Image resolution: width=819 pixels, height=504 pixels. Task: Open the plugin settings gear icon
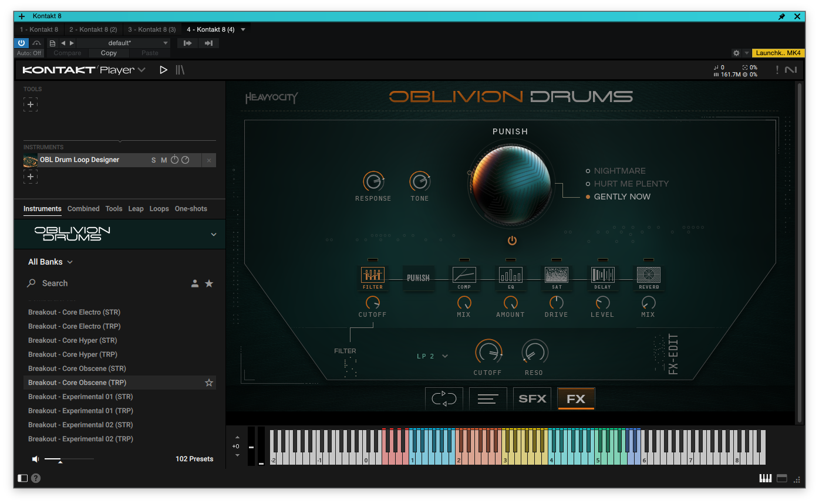[736, 53]
